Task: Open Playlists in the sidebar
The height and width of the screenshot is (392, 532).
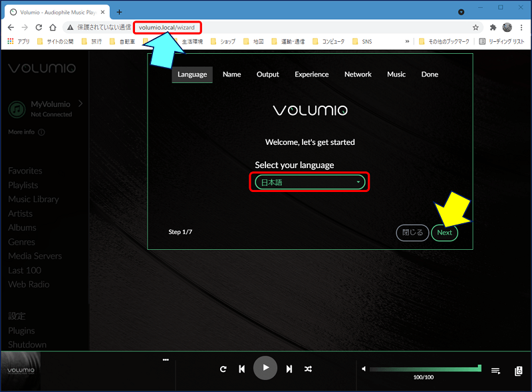Action: pos(23,185)
